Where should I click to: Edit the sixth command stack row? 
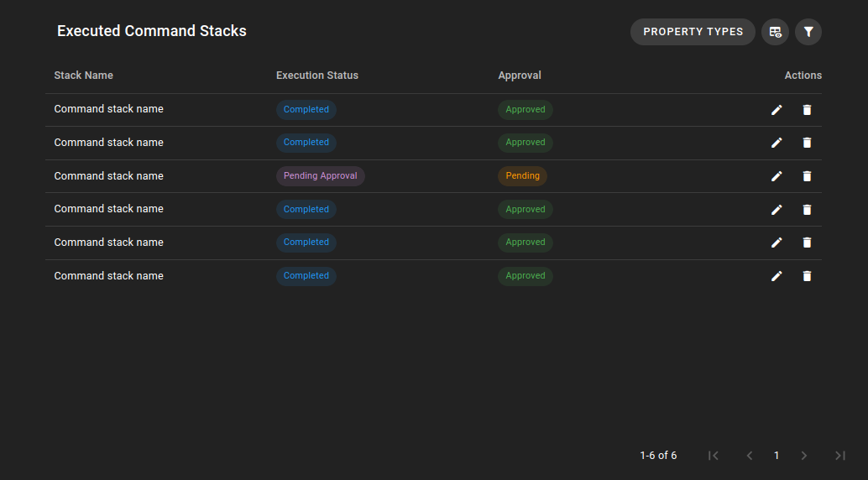776,276
